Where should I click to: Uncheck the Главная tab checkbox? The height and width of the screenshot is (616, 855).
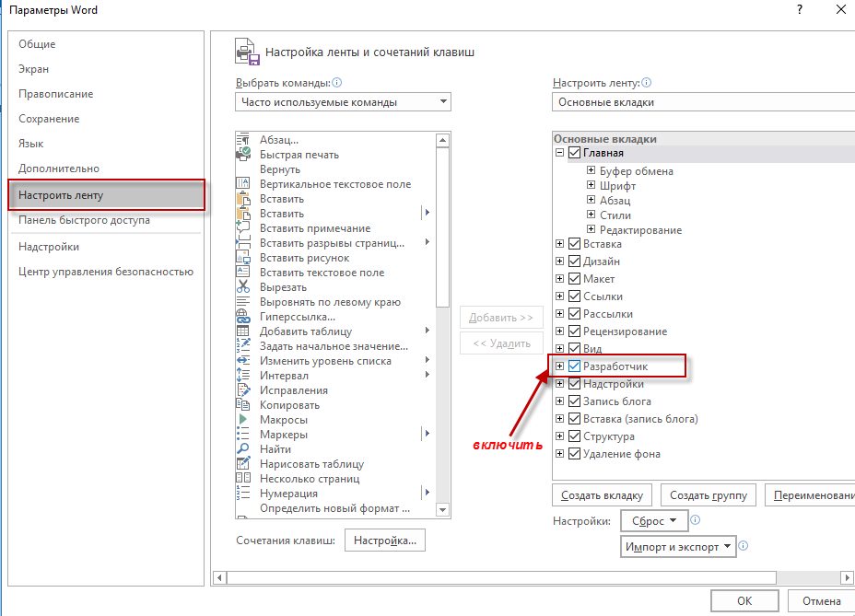[574, 153]
